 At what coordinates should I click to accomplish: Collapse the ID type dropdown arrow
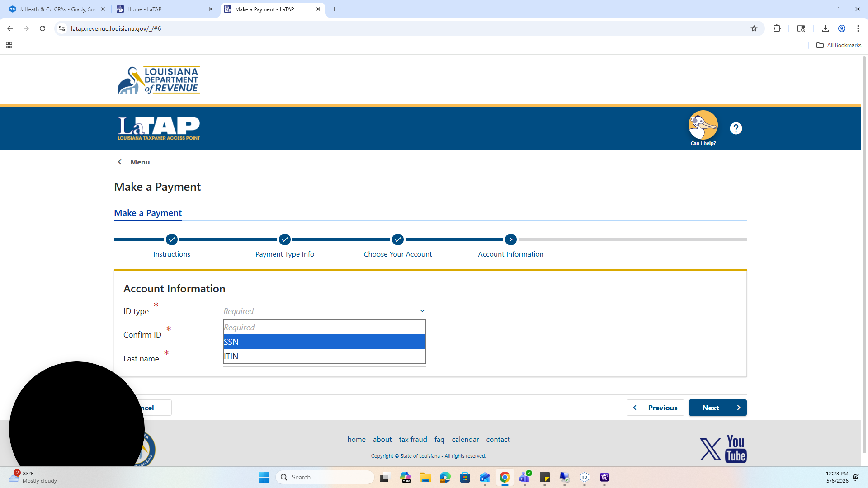click(x=422, y=311)
